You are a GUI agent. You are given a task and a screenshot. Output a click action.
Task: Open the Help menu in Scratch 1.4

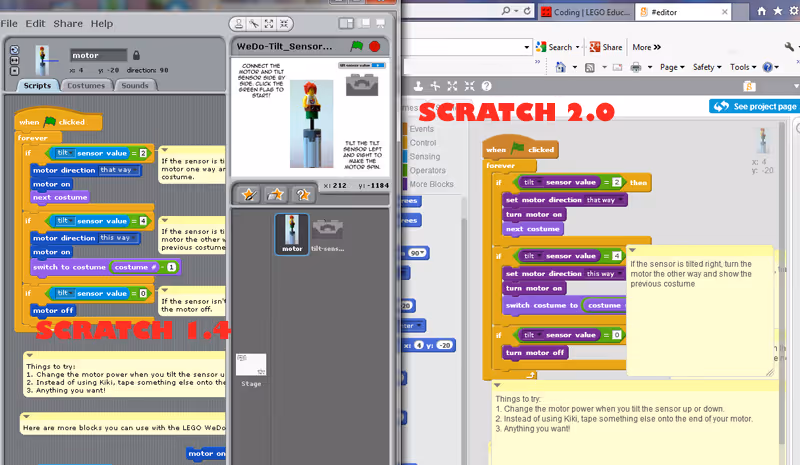tap(102, 23)
